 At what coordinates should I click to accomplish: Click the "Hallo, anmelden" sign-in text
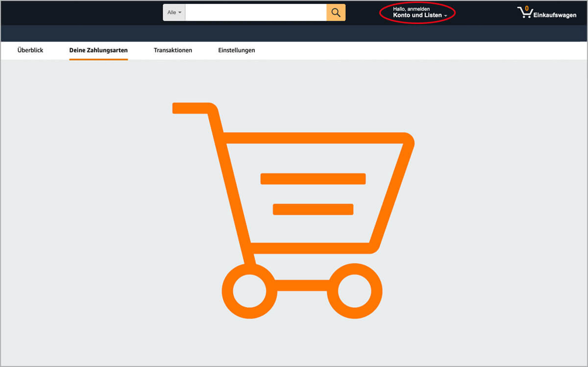tap(411, 9)
